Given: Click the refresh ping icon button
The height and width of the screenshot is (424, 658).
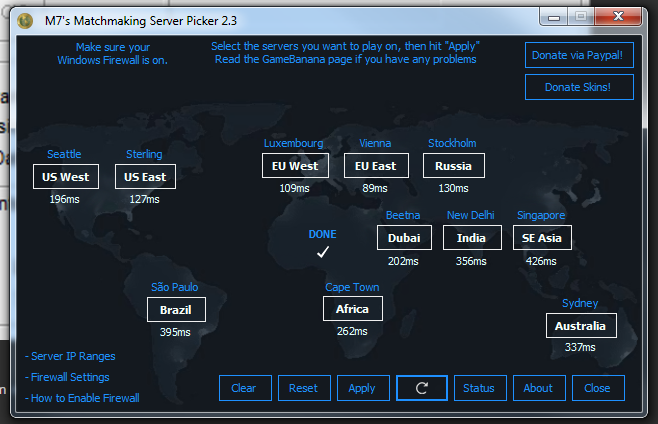Looking at the screenshot, I should [421, 388].
